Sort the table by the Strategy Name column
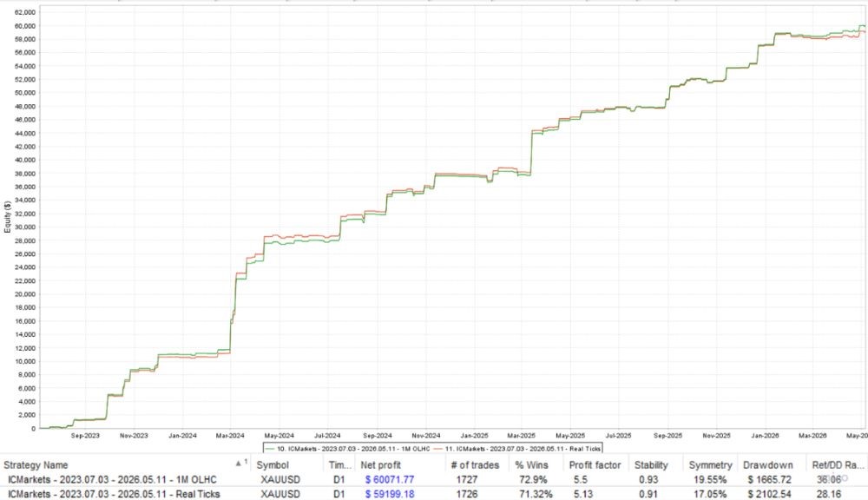 [36, 465]
